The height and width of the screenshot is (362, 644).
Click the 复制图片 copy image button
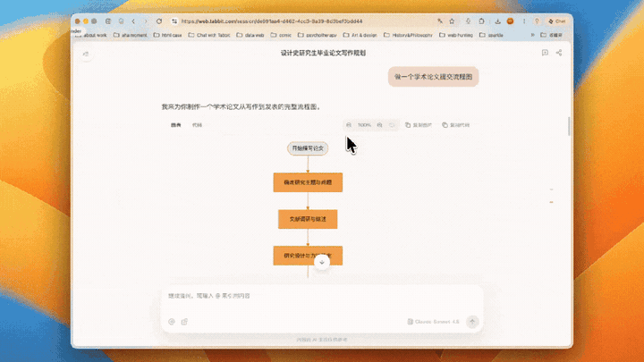click(419, 125)
